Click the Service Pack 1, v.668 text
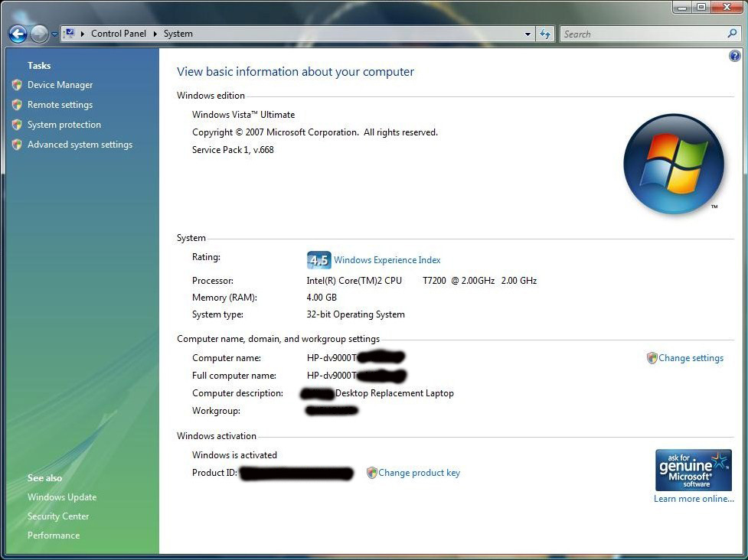 tap(233, 150)
